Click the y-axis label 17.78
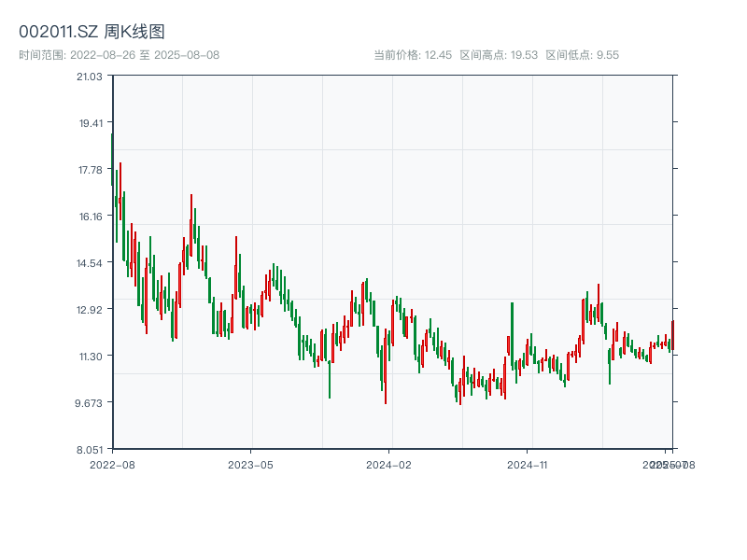The image size is (747, 560). tap(91, 170)
